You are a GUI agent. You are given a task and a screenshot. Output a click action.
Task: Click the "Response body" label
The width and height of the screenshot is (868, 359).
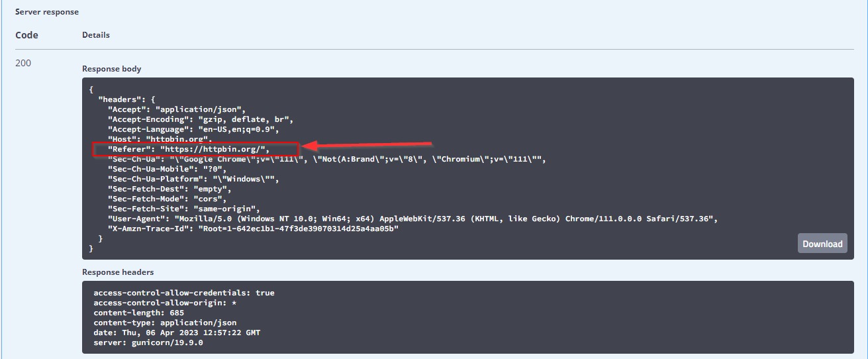112,69
